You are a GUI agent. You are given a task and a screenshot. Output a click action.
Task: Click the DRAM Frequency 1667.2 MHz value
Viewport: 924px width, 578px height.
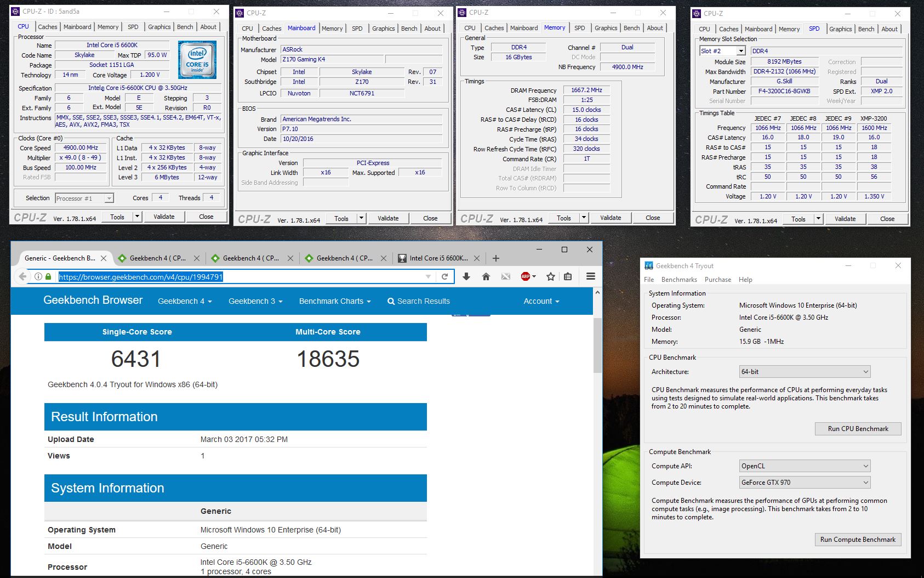click(586, 90)
